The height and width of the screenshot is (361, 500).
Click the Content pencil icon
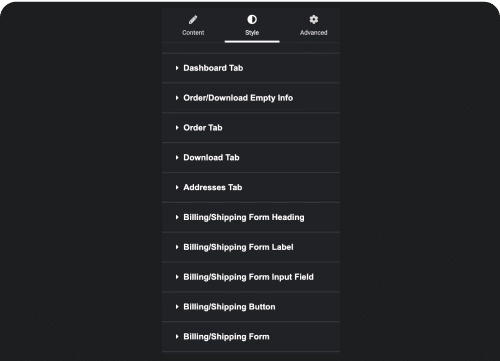point(193,20)
